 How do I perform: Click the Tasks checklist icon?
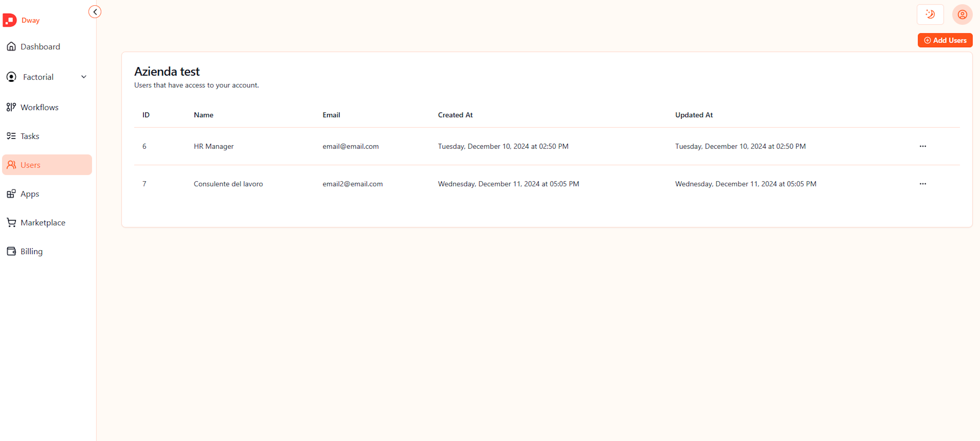tap(11, 136)
